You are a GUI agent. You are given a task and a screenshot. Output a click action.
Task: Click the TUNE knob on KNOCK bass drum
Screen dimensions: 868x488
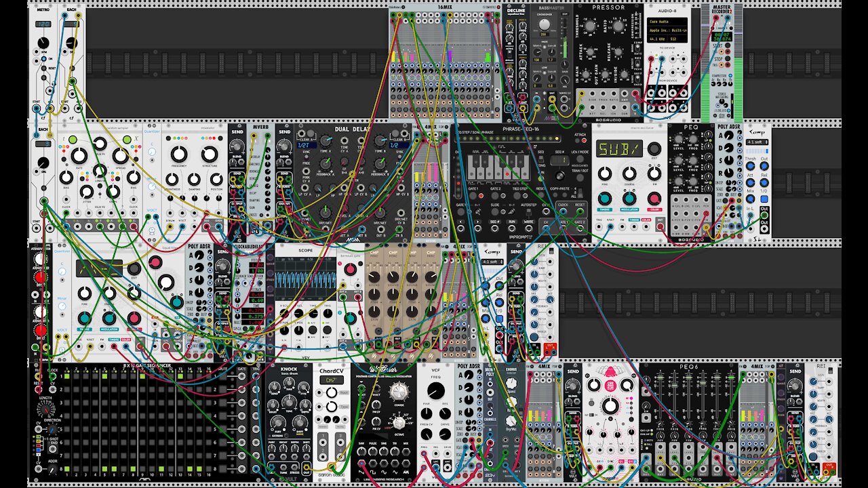click(x=289, y=403)
